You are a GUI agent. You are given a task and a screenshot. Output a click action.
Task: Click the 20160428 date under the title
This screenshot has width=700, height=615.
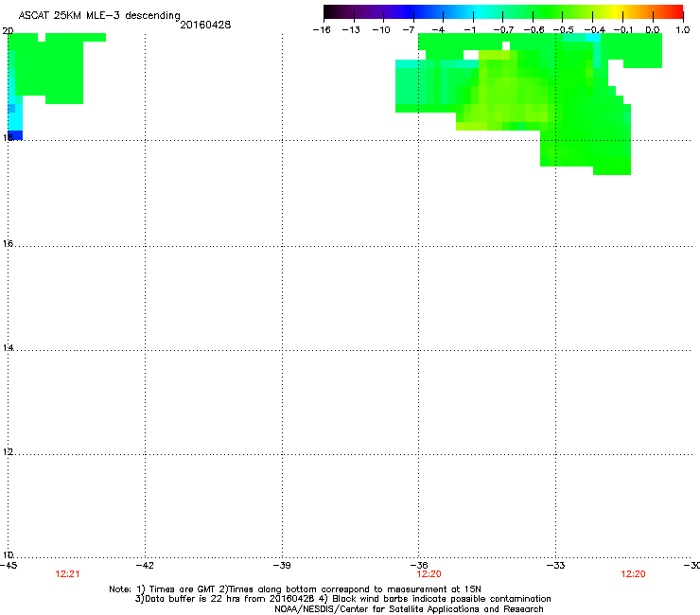[x=205, y=25]
